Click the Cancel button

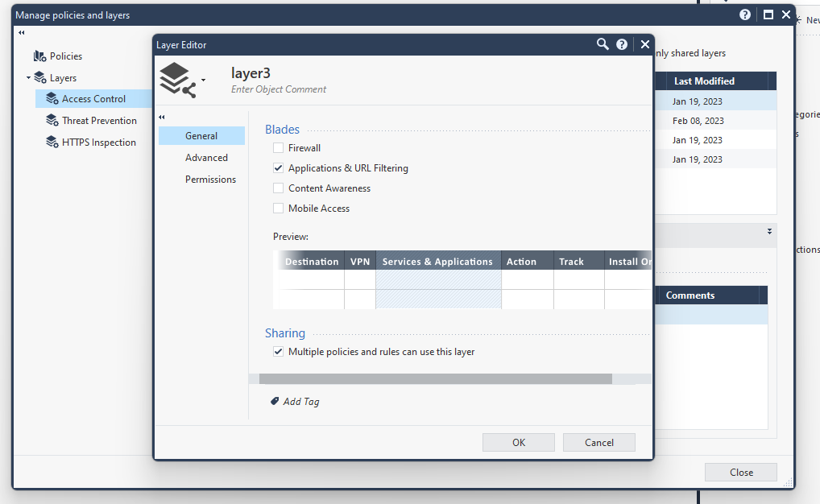598,442
